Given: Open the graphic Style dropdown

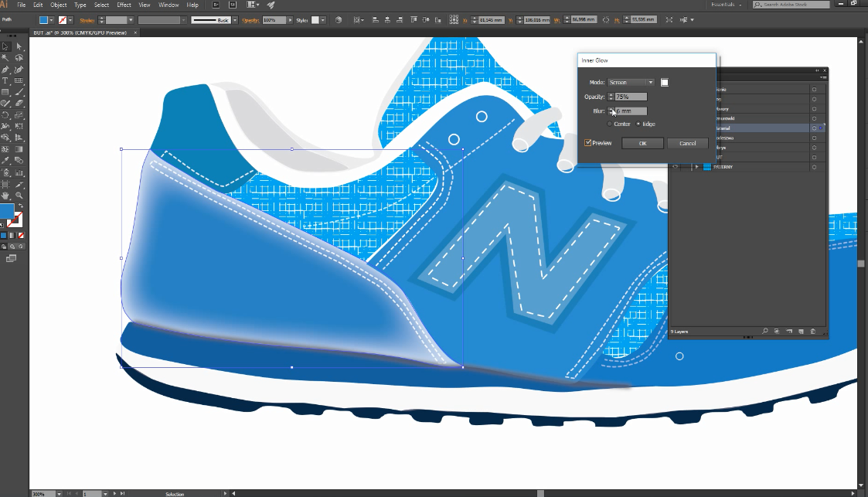Looking at the screenshot, I should pyautogui.click(x=323, y=20).
